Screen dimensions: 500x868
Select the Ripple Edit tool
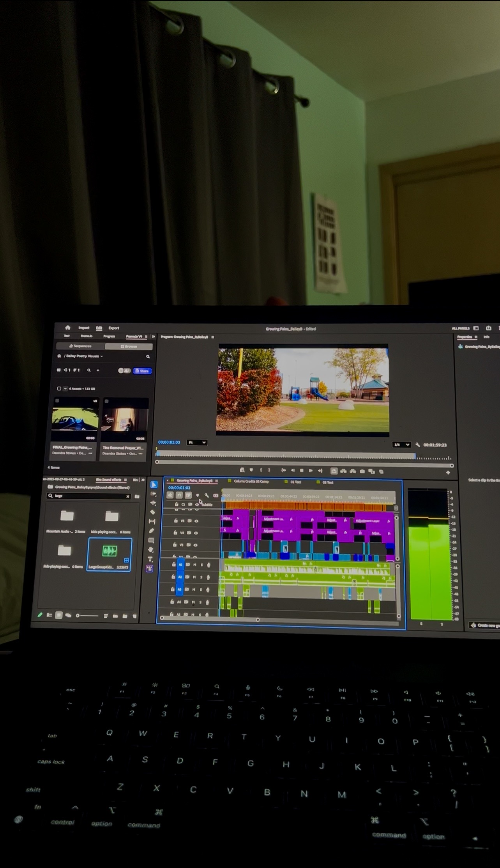tap(153, 503)
